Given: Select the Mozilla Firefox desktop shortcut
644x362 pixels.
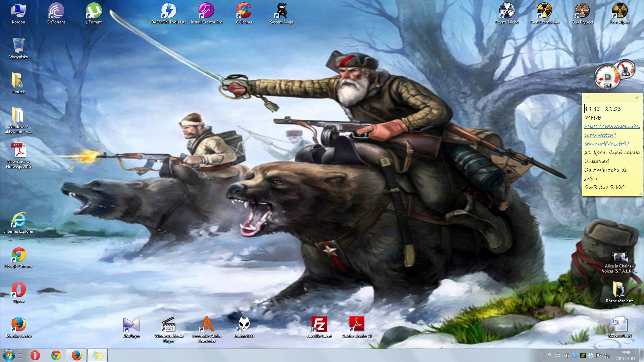Looking at the screenshot, I should (x=18, y=328).
